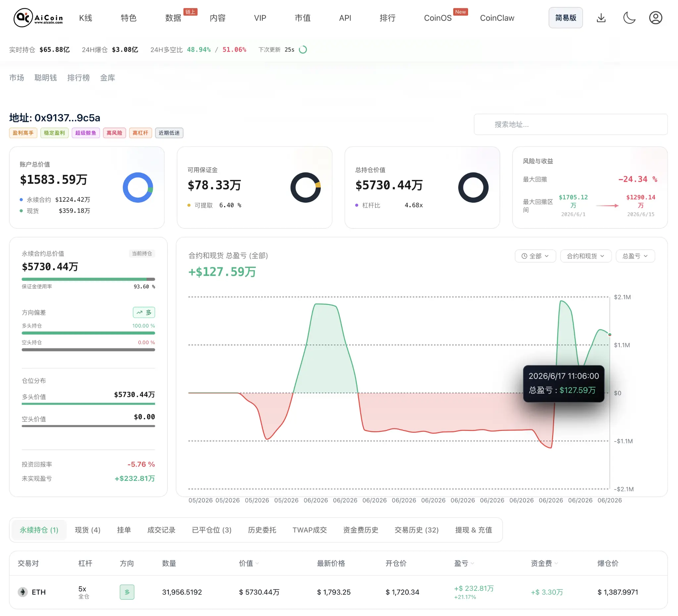Click the ETH liquidation price $ 1,387.9971
Viewport: 678px width, 616px height.
point(617,592)
